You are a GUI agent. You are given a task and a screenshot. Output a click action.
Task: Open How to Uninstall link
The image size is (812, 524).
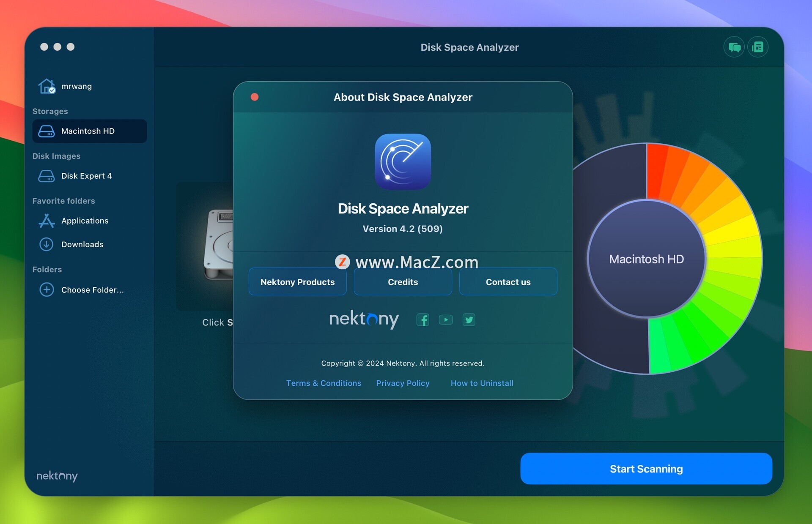tap(482, 383)
